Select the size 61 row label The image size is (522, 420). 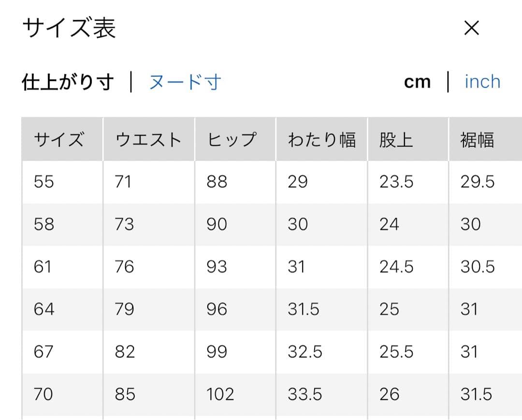tap(43, 267)
